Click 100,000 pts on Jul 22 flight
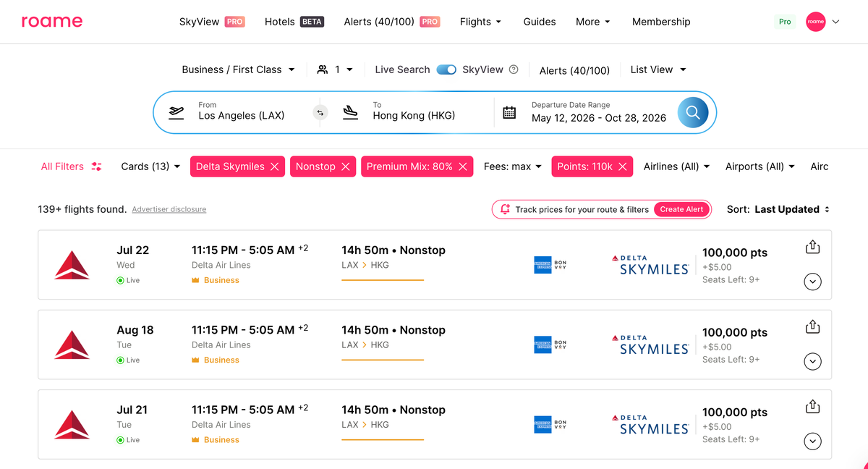Viewport: 868px width, 469px height. [735, 253]
